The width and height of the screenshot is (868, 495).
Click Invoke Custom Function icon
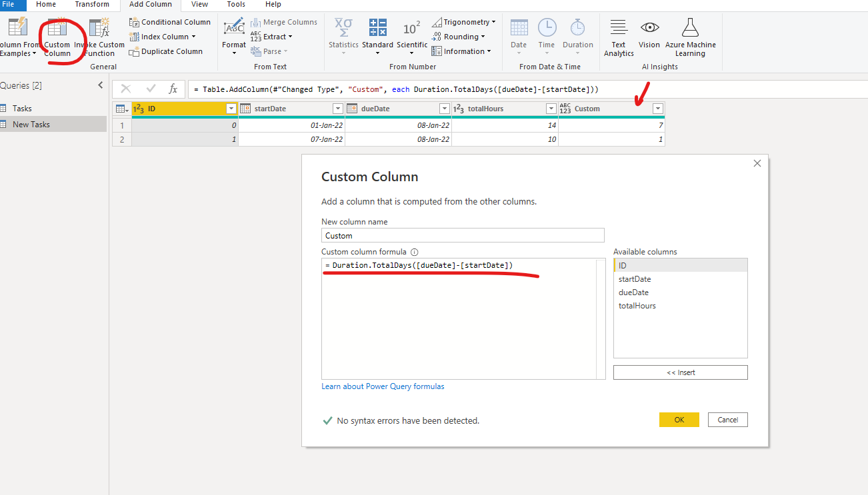99,37
